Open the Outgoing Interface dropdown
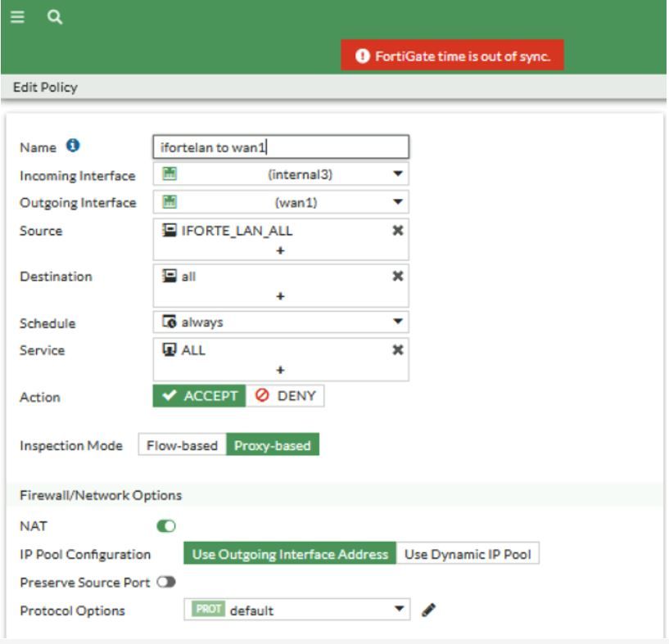The height and width of the screenshot is (644, 669). point(281,202)
